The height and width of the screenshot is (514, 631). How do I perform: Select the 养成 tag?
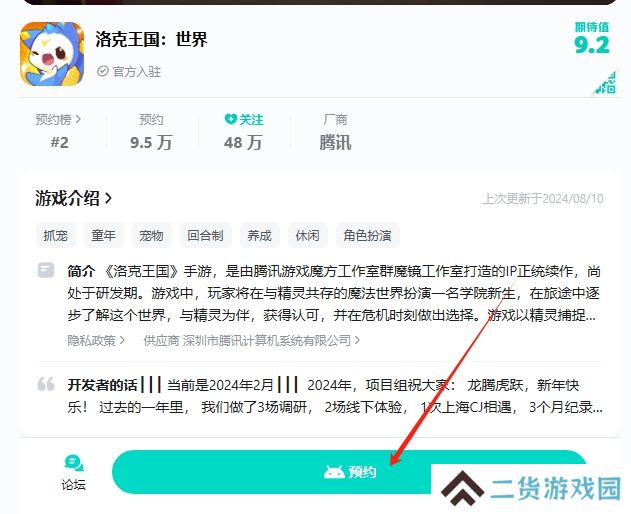coord(260,235)
